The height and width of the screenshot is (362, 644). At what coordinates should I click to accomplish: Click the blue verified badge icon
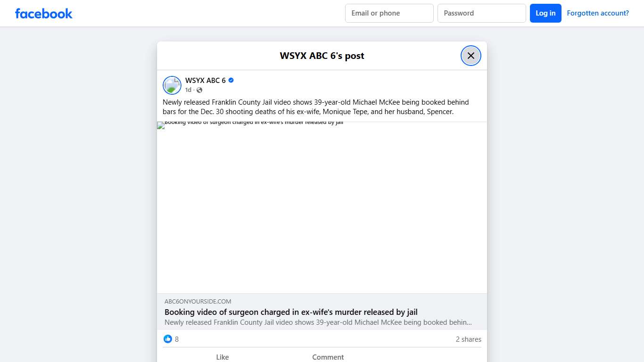pyautogui.click(x=231, y=80)
